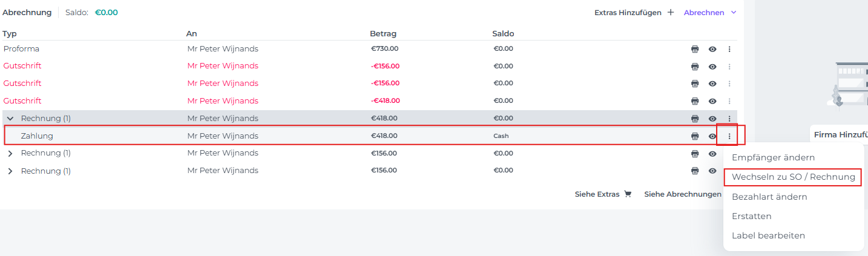Collapse the expanded Rechnung (1) €418.00 row
The image size is (868, 256).
(10, 119)
